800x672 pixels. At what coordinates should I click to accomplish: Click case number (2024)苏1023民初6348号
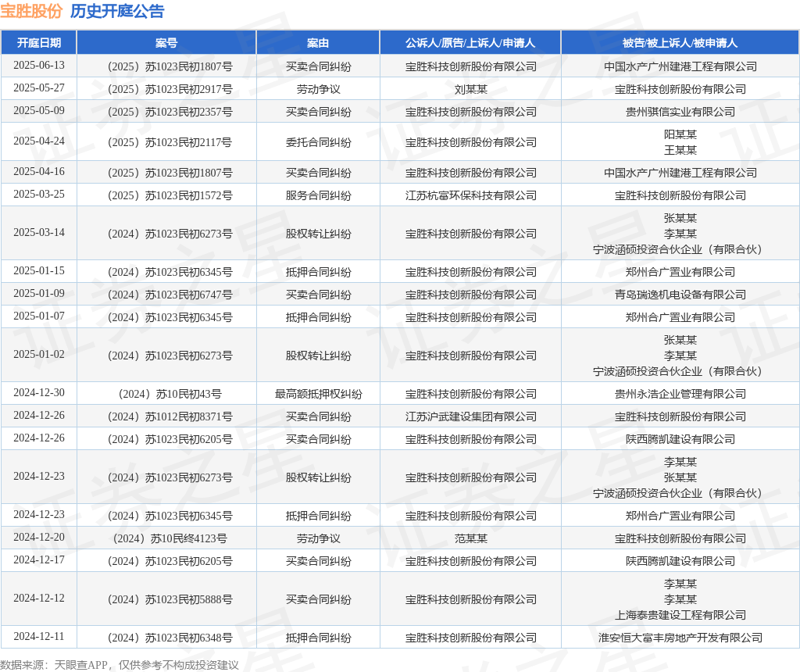point(170,638)
